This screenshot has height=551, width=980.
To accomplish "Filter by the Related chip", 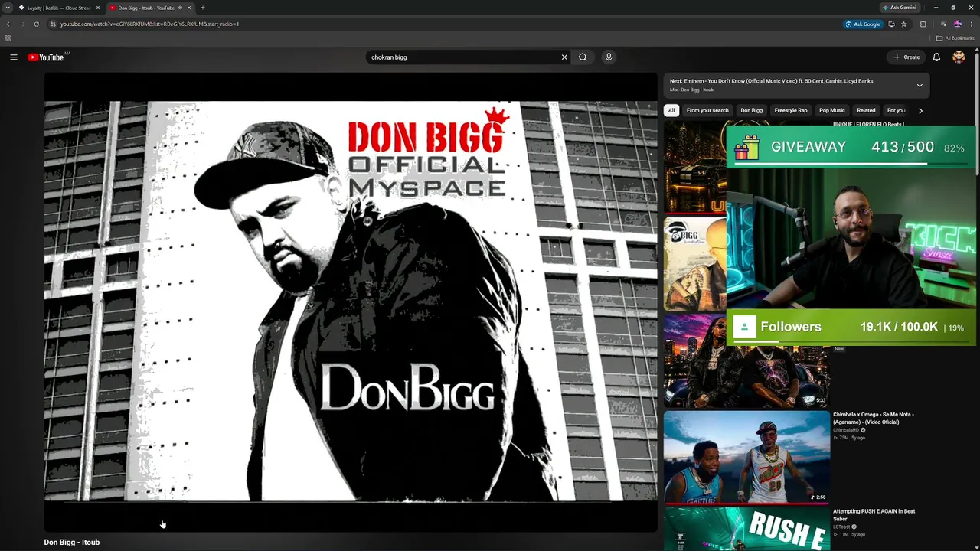I will [866, 110].
